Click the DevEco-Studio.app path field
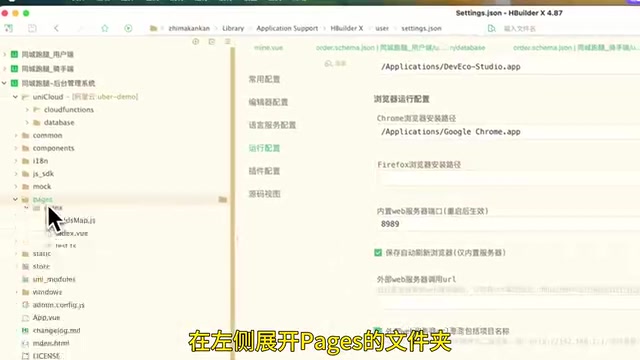 pyautogui.click(x=508, y=67)
